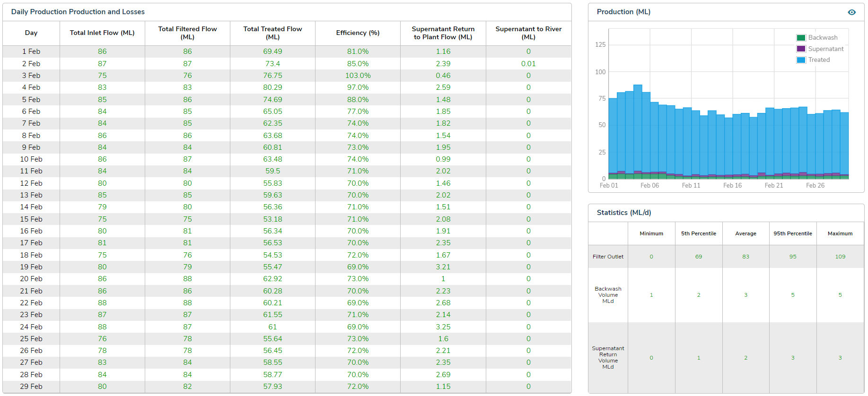Screen dimensions: 868x396
Task: Toggle the Backwash series legend label
Action: 823,38
